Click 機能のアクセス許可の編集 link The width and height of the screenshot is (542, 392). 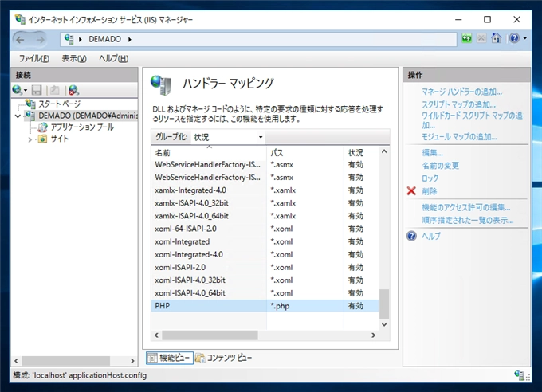(466, 207)
